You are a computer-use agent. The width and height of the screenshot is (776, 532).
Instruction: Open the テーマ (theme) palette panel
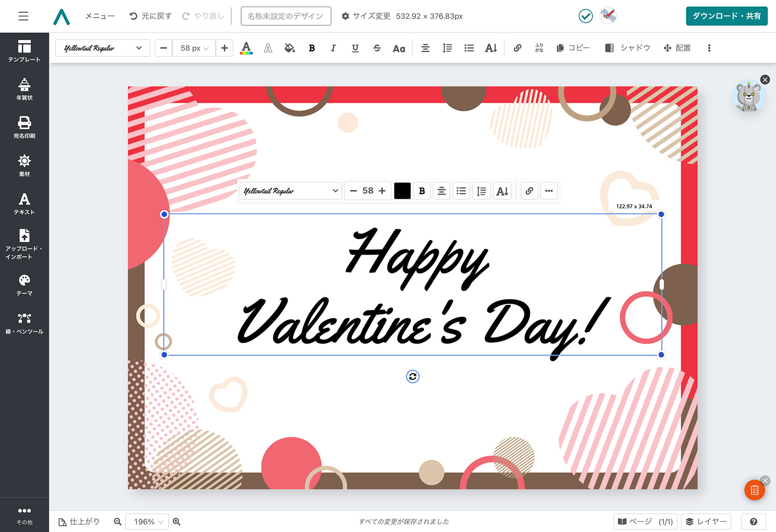(x=24, y=285)
